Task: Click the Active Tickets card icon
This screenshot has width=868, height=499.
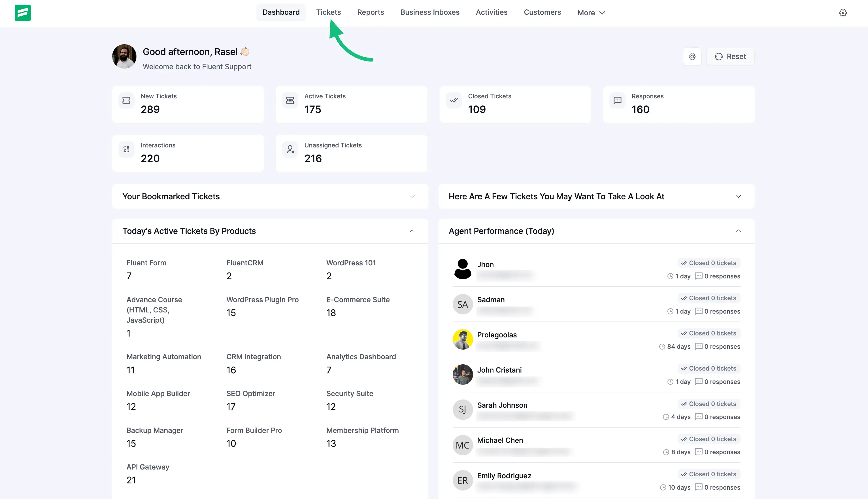Action: tap(290, 100)
